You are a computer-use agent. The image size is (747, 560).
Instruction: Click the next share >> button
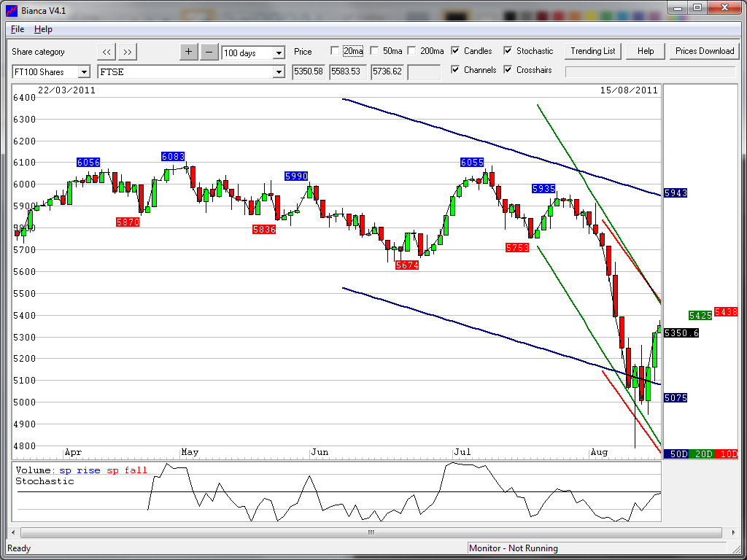click(127, 52)
